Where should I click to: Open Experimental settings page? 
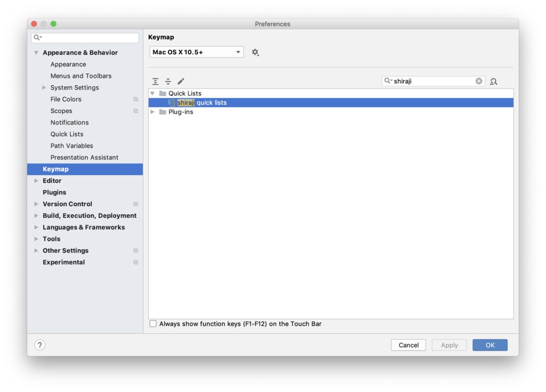tap(64, 262)
